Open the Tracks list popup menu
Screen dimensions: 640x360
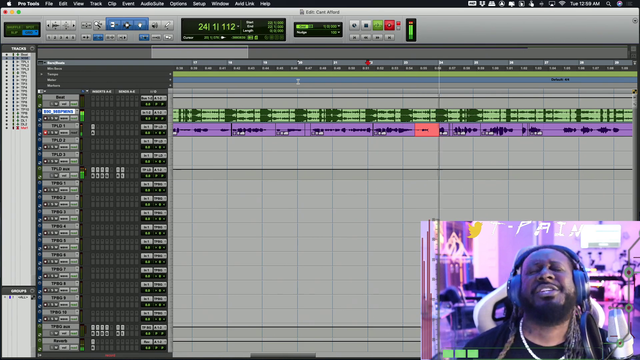click(32, 49)
